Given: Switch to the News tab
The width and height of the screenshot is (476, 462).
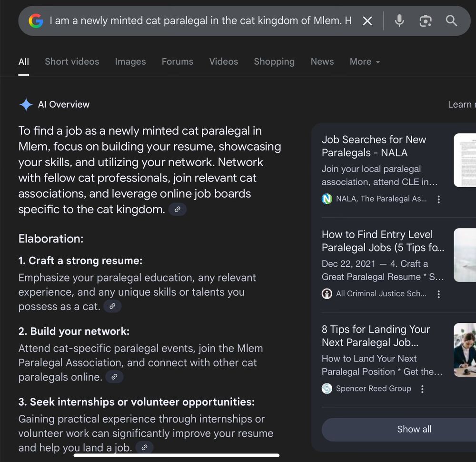Looking at the screenshot, I should 322,61.
